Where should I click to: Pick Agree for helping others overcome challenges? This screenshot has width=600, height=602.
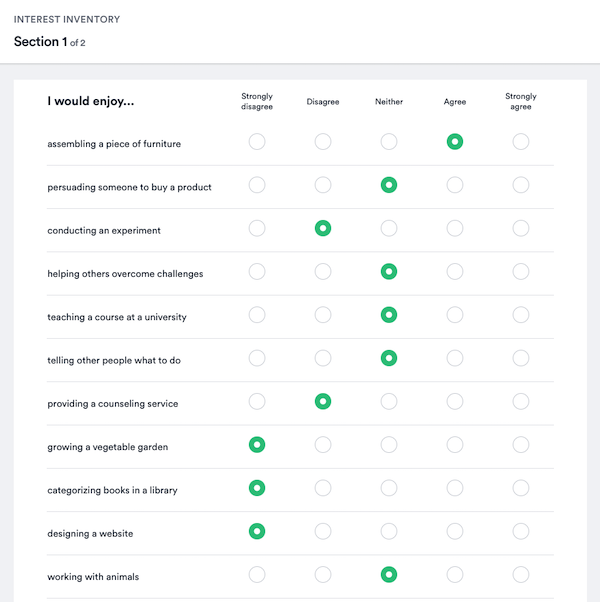455,272
